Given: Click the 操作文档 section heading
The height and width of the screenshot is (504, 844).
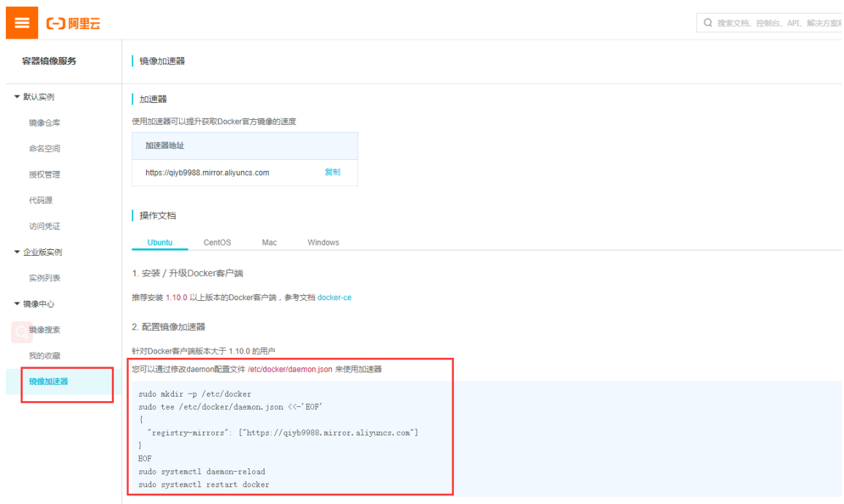Looking at the screenshot, I should [158, 215].
